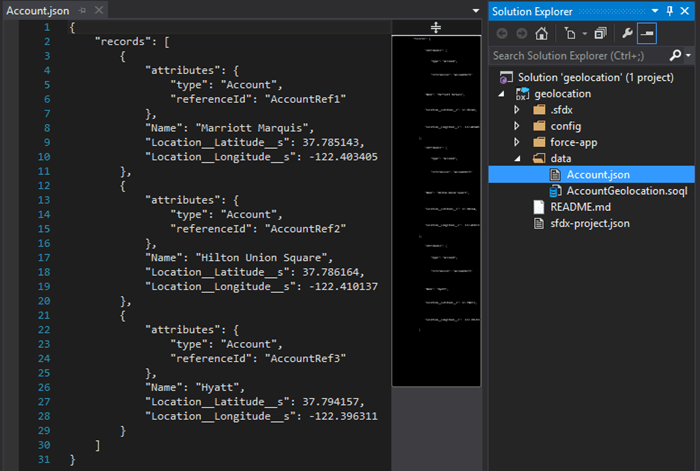
Task: Expand the config folder arrow
Action: click(x=517, y=126)
